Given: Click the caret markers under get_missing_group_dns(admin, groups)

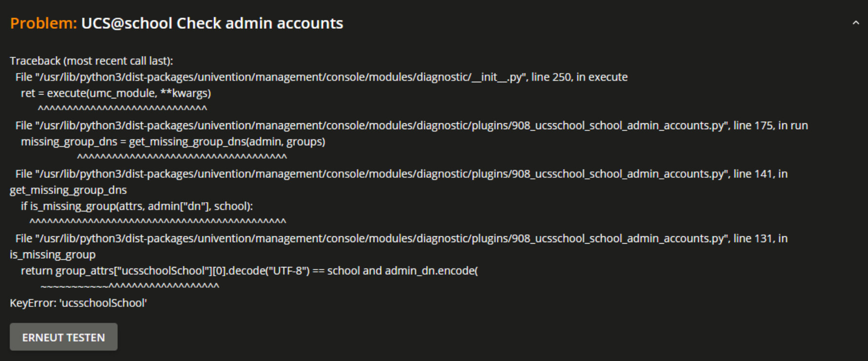Looking at the screenshot, I should coord(182,157).
